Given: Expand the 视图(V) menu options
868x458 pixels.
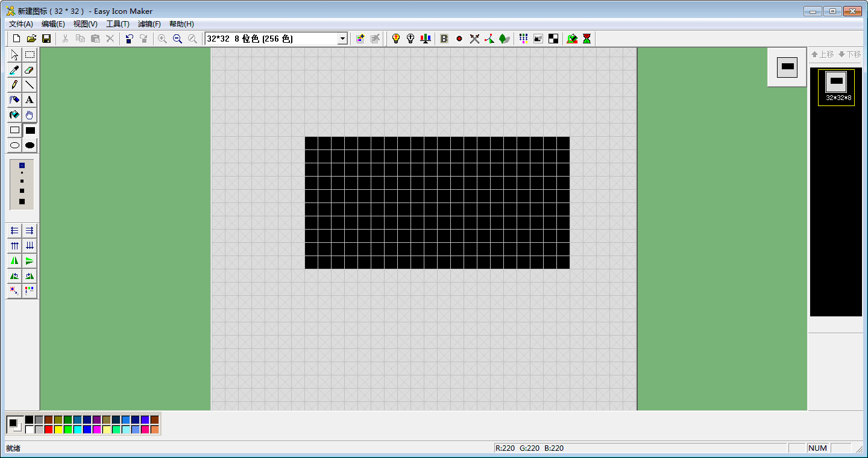Looking at the screenshot, I should 85,24.
